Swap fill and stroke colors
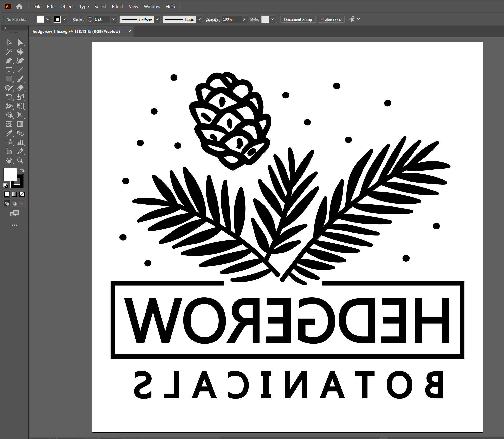504x439 pixels. pos(22,170)
